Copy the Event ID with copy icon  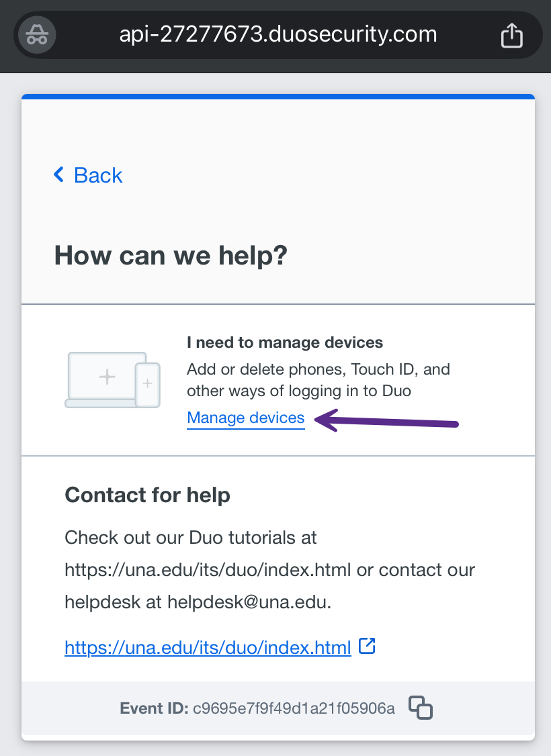coord(421,708)
